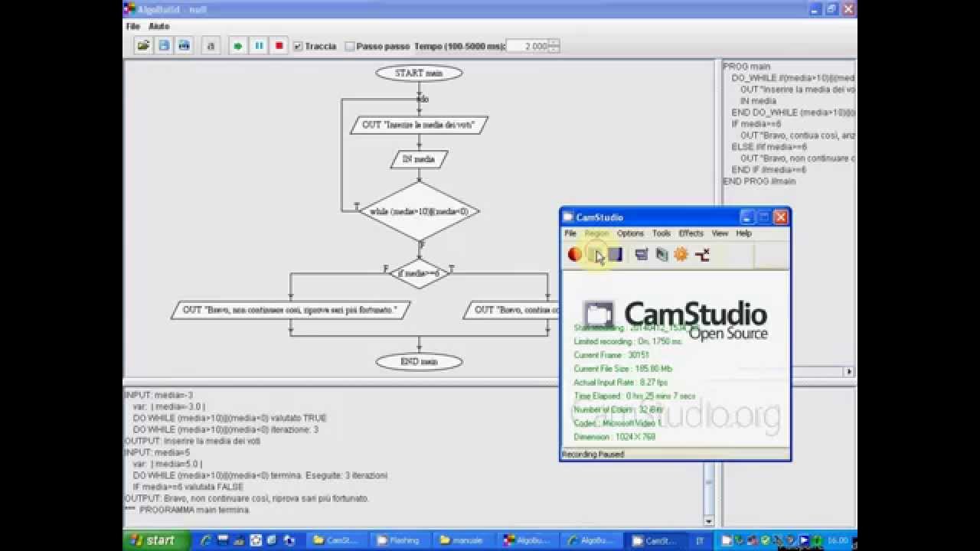This screenshot has width=980, height=551.
Task: Click the 'END PROG //main' line in the code panel
Action: click(x=759, y=181)
